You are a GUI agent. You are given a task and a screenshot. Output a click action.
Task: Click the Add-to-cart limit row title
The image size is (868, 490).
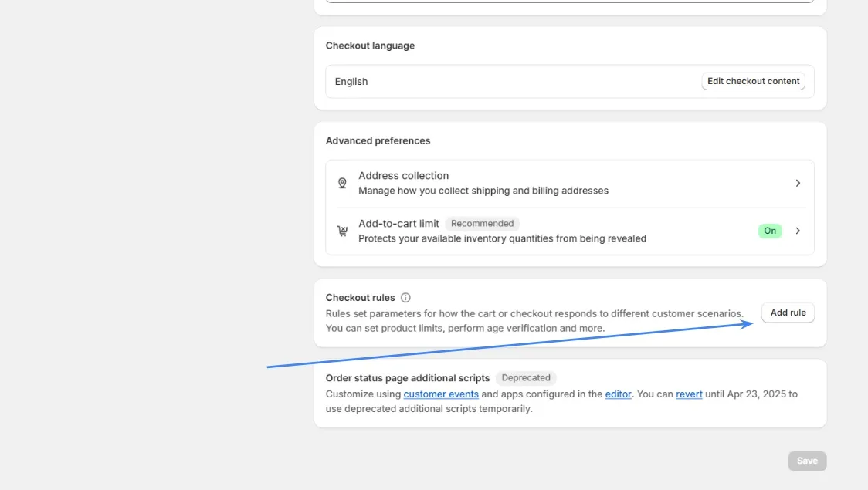398,224
